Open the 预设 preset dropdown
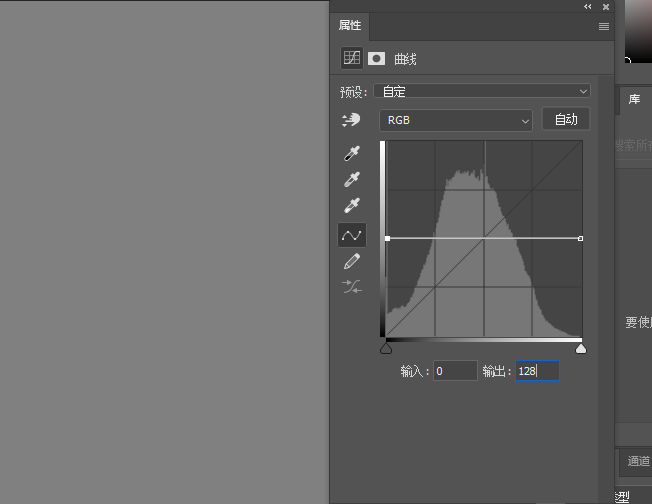 point(482,91)
